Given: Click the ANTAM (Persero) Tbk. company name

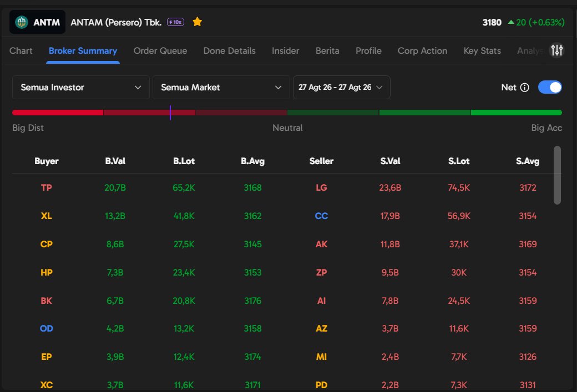Looking at the screenshot, I should click(116, 22).
